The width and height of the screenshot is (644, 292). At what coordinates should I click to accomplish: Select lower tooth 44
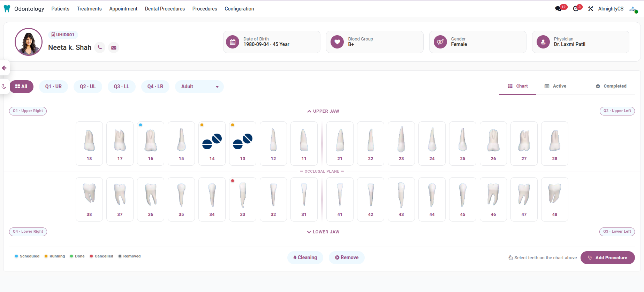pyautogui.click(x=432, y=199)
